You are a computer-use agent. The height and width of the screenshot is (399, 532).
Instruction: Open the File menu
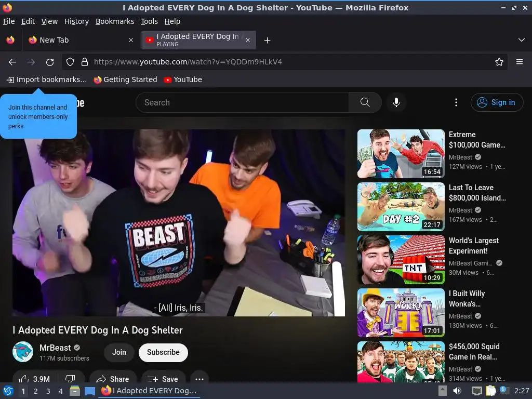(9, 21)
